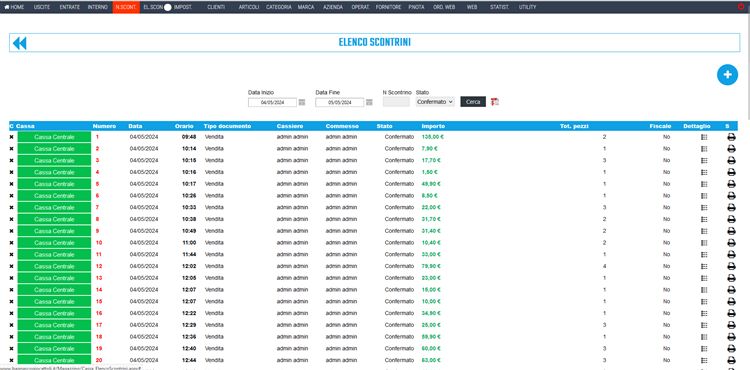Image resolution: width=750 pixels, height=370 pixels.
Task: Click Orario column header
Action: pos(184,126)
